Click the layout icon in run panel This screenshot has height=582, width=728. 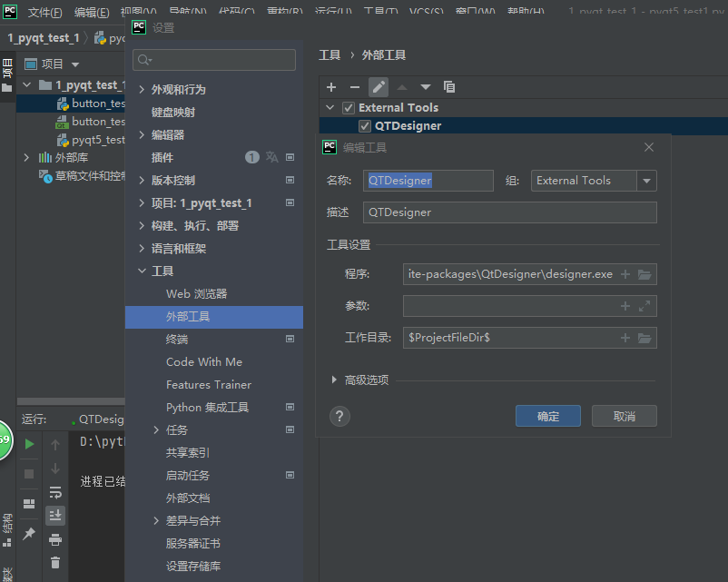click(29, 504)
